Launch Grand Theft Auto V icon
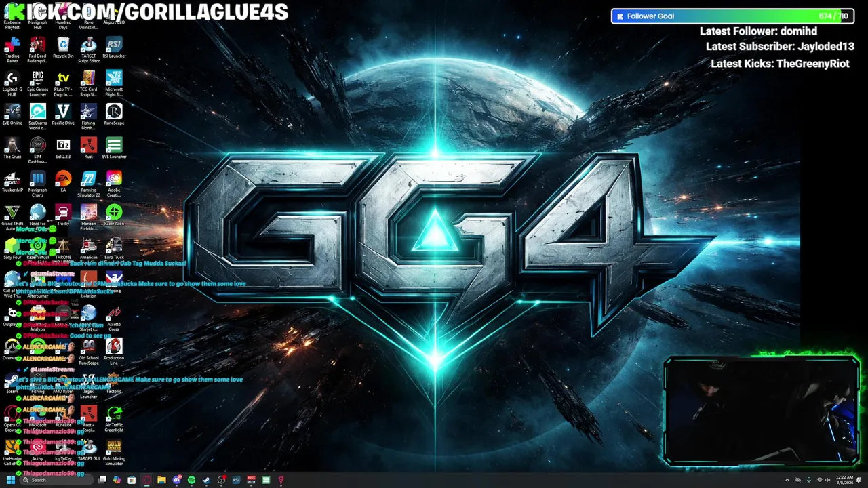 coord(12,217)
